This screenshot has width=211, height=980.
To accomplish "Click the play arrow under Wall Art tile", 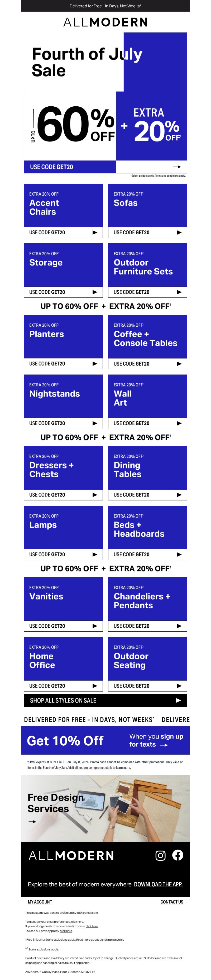I will pos(179,423).
